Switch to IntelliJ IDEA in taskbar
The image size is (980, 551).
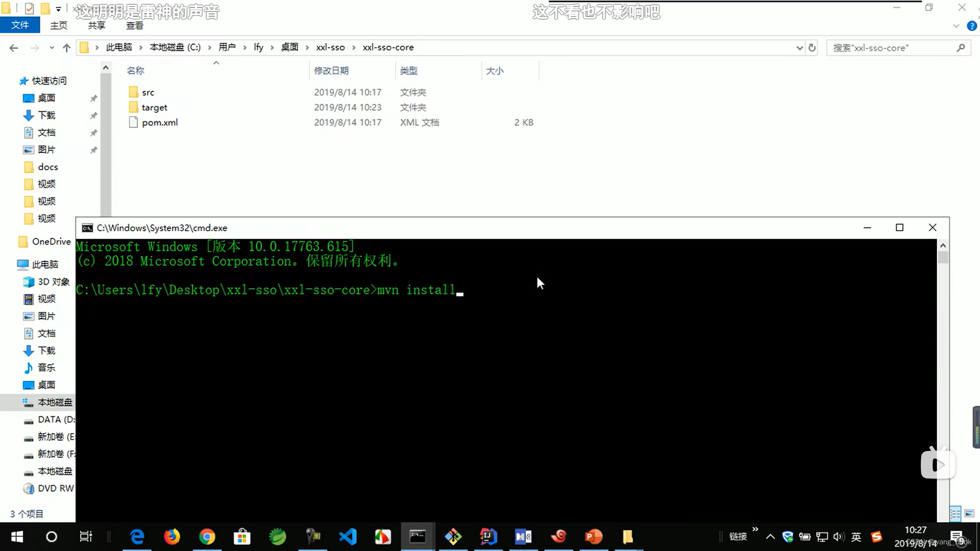point(488,537)
